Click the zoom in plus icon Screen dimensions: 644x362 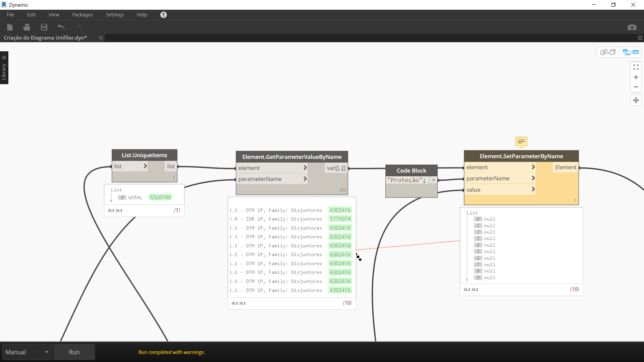coord(636,77)
